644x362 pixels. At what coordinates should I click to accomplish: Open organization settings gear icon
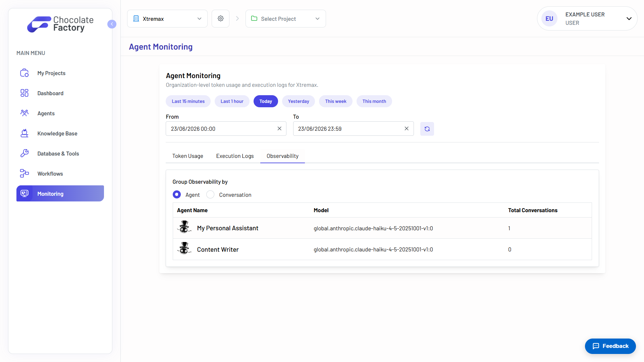click(x=220, y=18)
